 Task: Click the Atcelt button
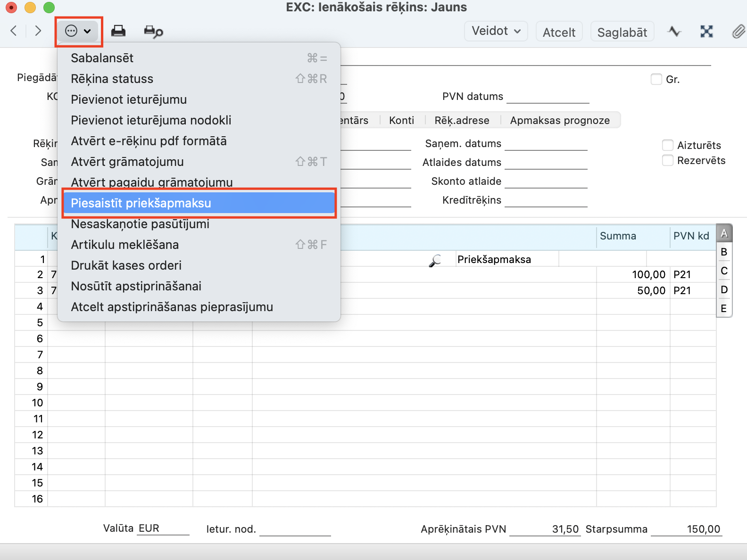[x=559, y=32]
